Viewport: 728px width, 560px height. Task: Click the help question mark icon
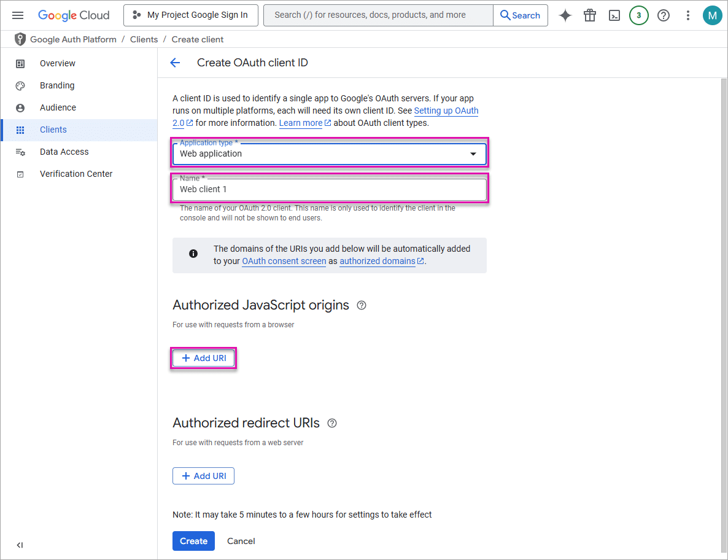663,15
